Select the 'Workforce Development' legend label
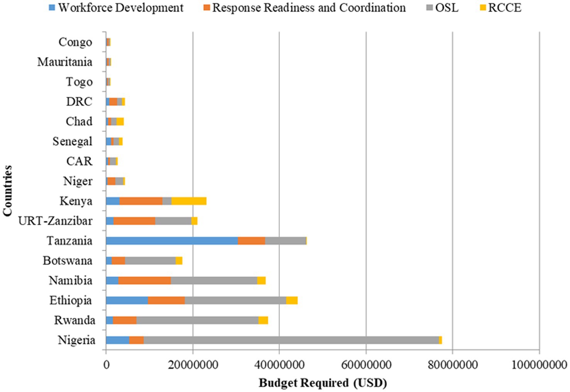Screen dimensions: 570x392 coord(121,8)
